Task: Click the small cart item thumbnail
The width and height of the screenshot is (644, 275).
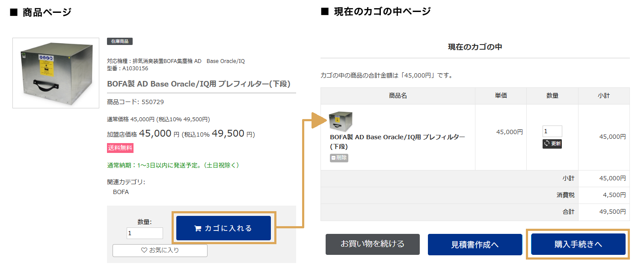Action: click(x=341, y=121)
